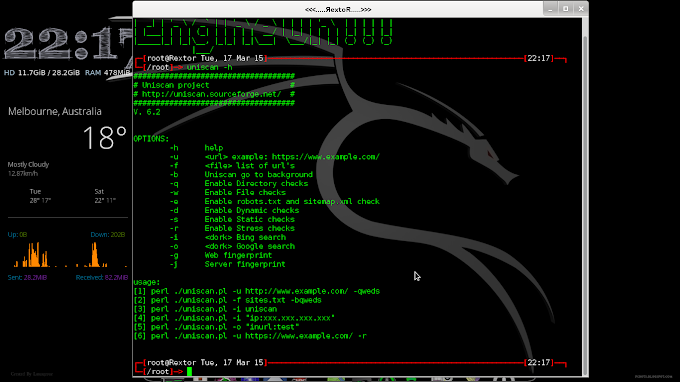Click the 'Web fingerprint' option line
The image size is (680, 382).
click(221, 255)
